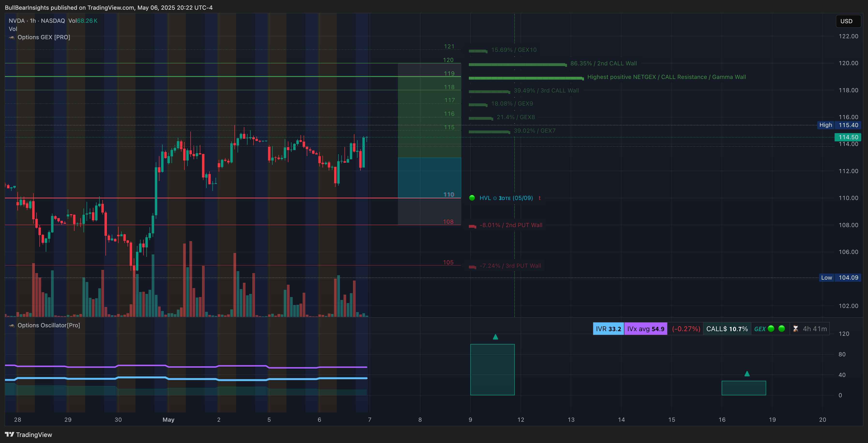Click the 86.35% / 2nd CALL Wall label

tap(604, 63)
